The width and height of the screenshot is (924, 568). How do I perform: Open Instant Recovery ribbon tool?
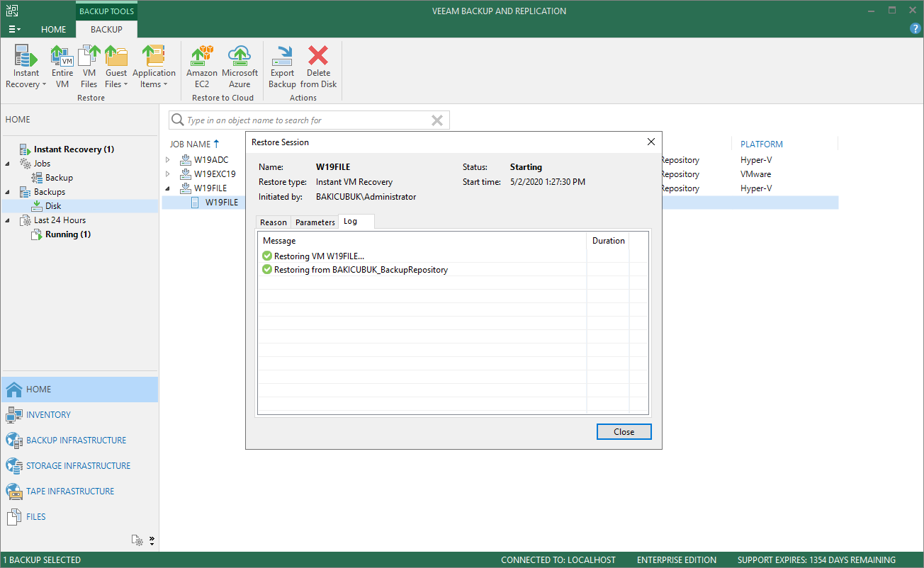click(x=26, y=67)
